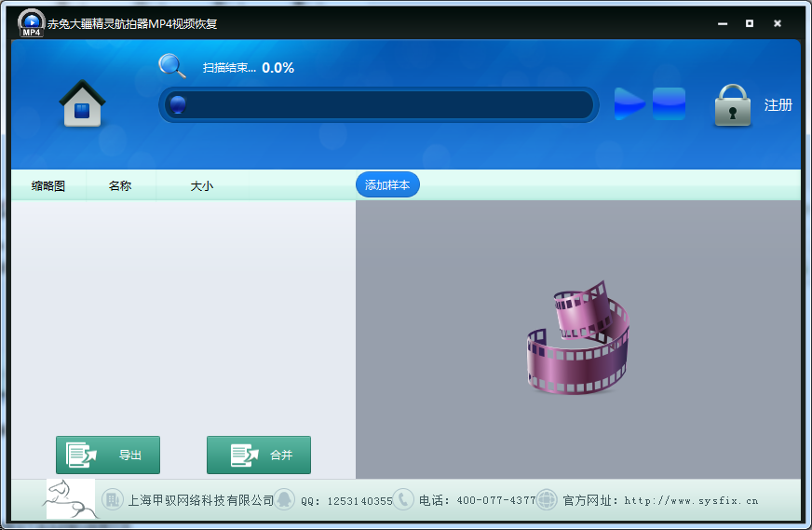Viewport: 812px width, 530px height.
Task: Click the globe website icon
Action: (547, 499)
